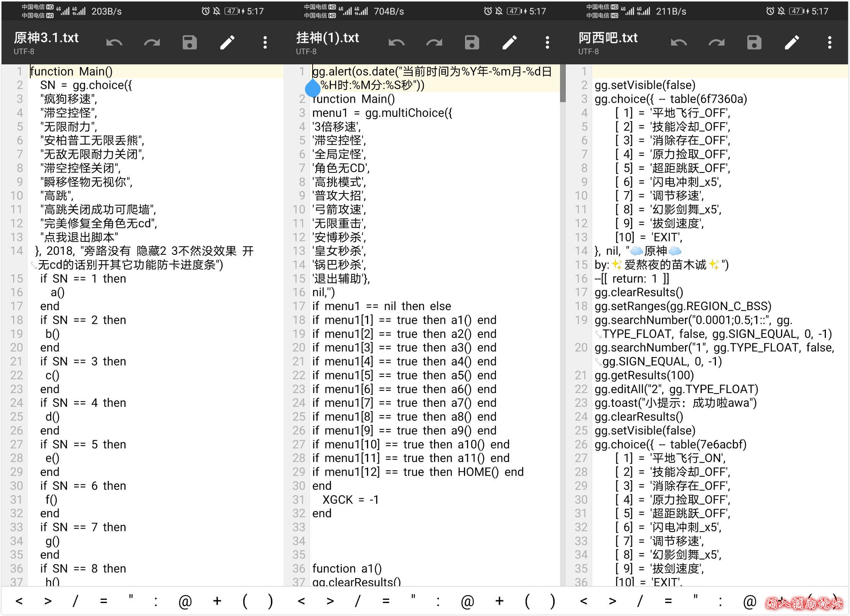The width and height of the screenshot is (850, 616).
Task: Insert '/' from the 挂神(1).txt symbol bar
Action: 357,601
